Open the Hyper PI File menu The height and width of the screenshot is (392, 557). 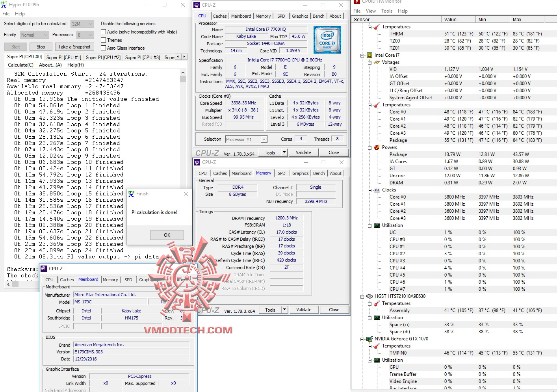coord(6,14)
